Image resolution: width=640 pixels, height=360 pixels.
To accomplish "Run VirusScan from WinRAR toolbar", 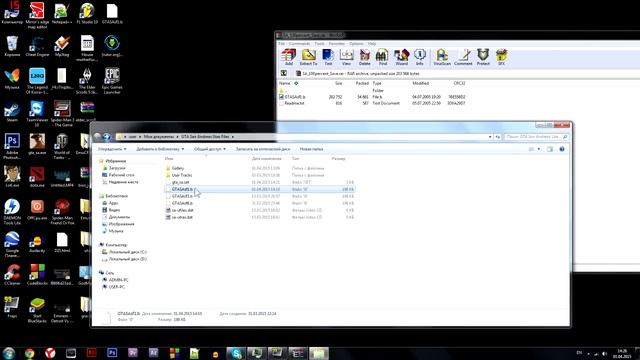I will [x=442, y=57].
